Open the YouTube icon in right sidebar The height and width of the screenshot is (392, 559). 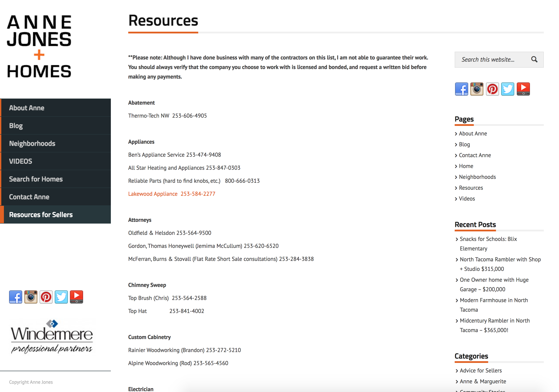pyautogui.click(x=523, y=89)
